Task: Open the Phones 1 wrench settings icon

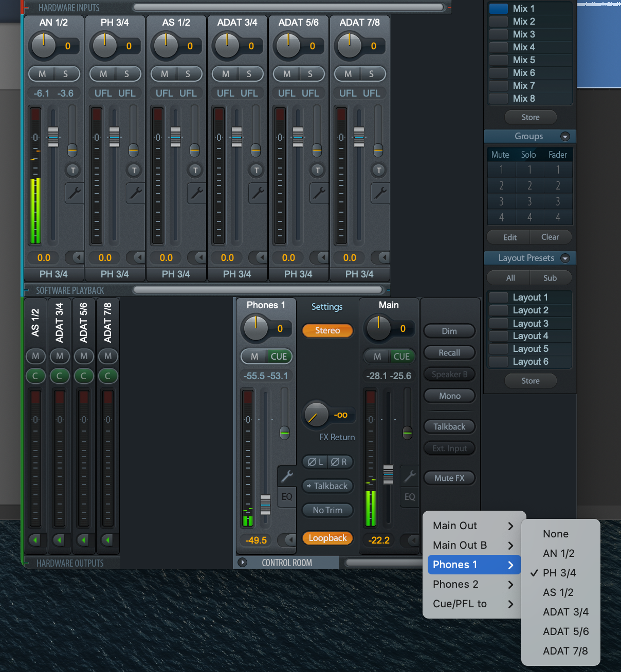Action: (x=287, y=476)
